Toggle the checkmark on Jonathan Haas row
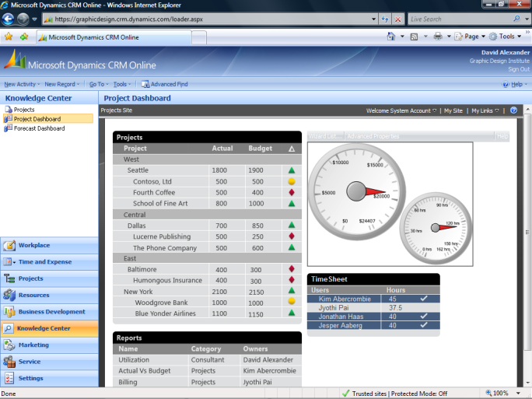The width and height of the screenshot is (532, 399). pos(424,316)
